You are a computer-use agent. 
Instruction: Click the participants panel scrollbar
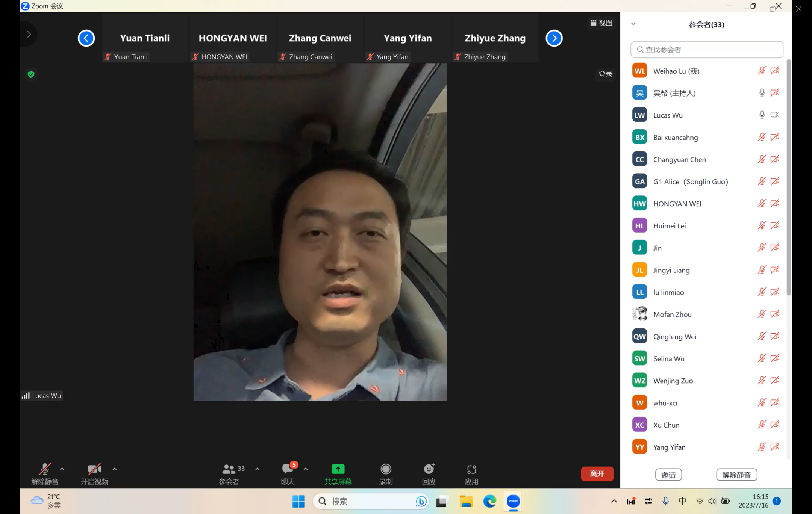point(789,177)
